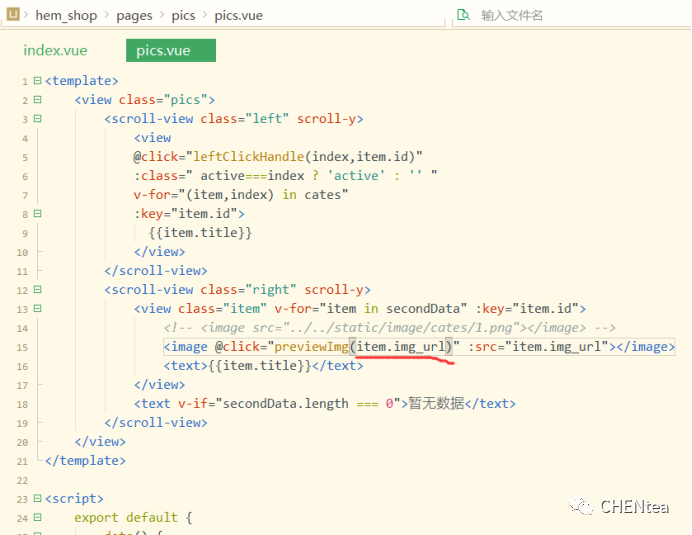
Task: Click line number 15 in the gutter
Action: (x=22, y=347)
